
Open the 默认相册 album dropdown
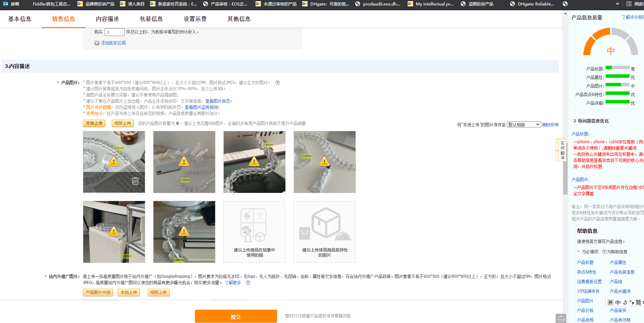tap(524, 125)
